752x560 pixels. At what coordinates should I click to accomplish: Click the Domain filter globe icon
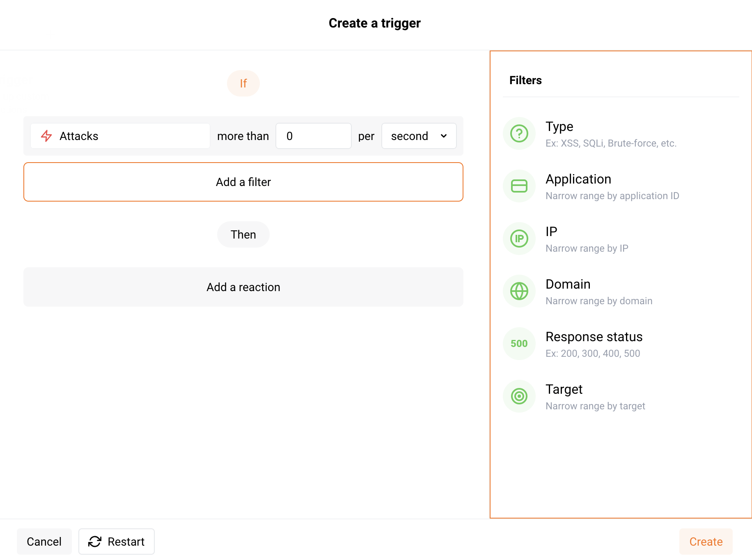[x=519, y=291]
